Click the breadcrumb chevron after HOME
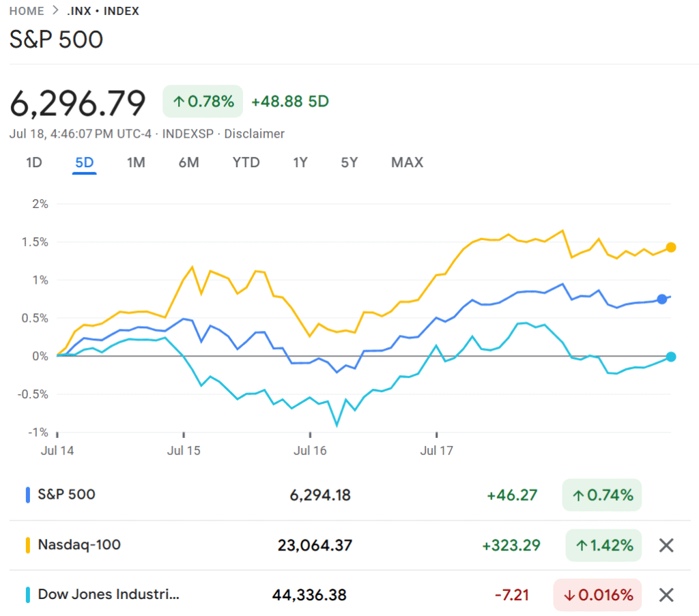The height and width of the screenshot is (616, 699). pyautogui.click(x=55, y=11)
